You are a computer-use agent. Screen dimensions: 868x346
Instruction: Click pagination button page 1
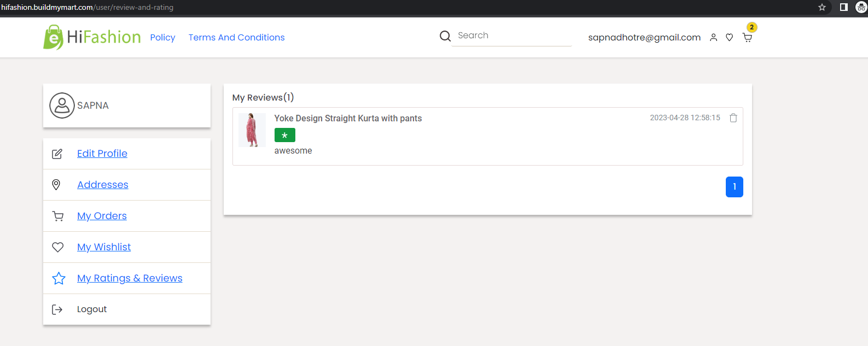(734, 187)
